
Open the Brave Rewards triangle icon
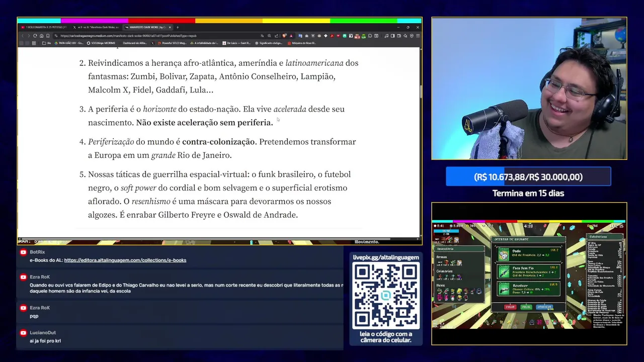tap(291, 36)
